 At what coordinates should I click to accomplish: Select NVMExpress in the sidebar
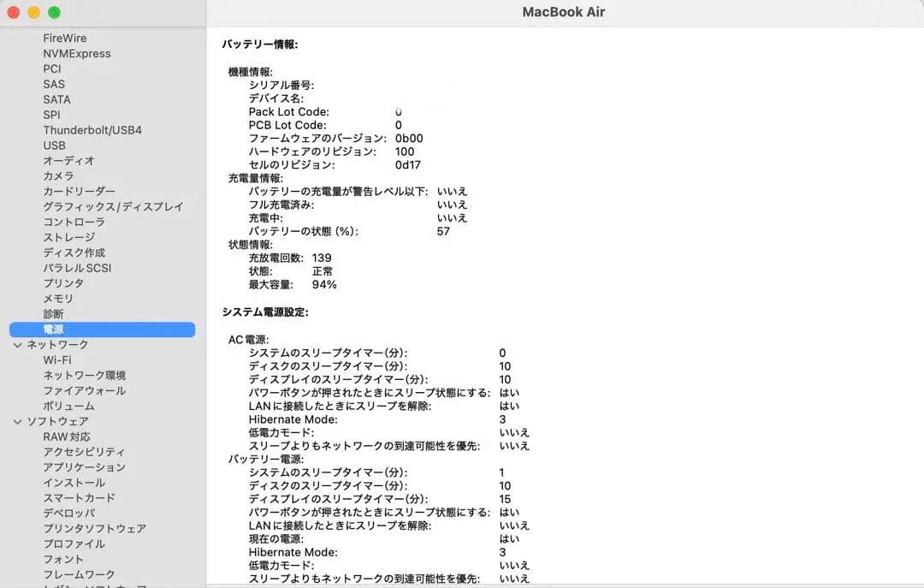coord(76,53)
